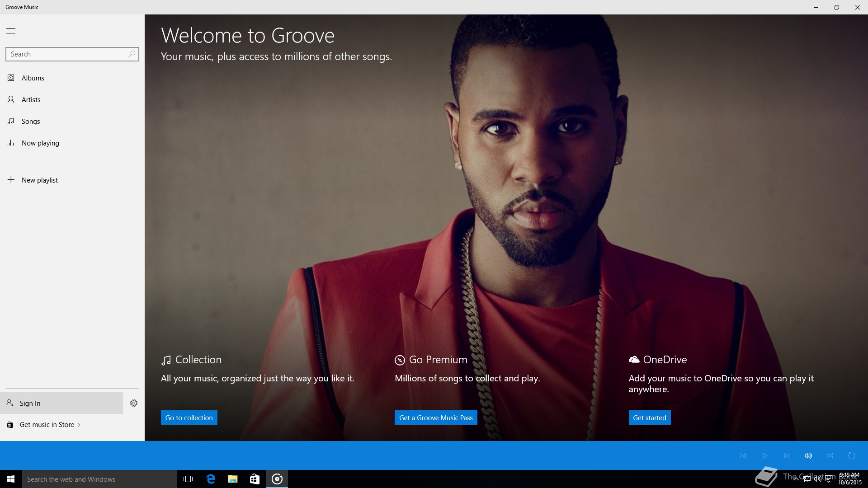Click the taskbar search box
The width and height of the screenshot is (868, 488).
(99, 479)
